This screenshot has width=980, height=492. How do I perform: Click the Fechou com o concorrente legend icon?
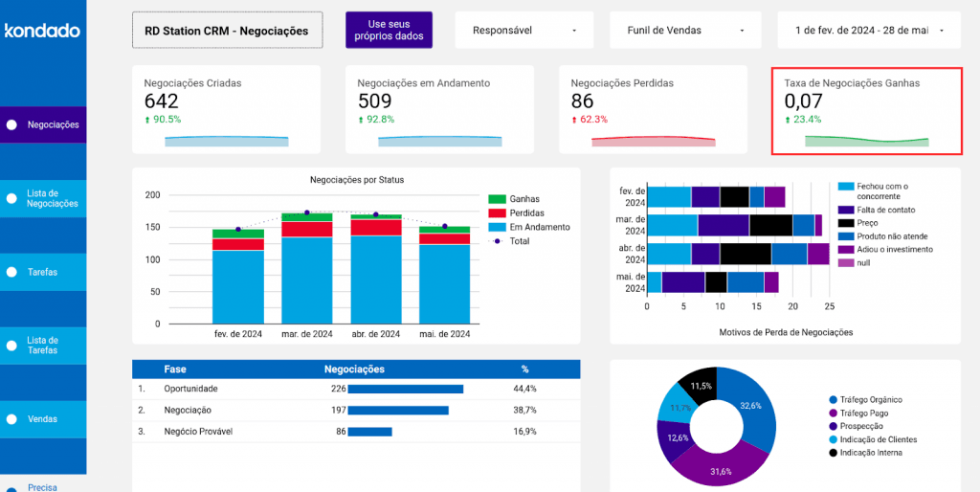[x=846, y=187]
